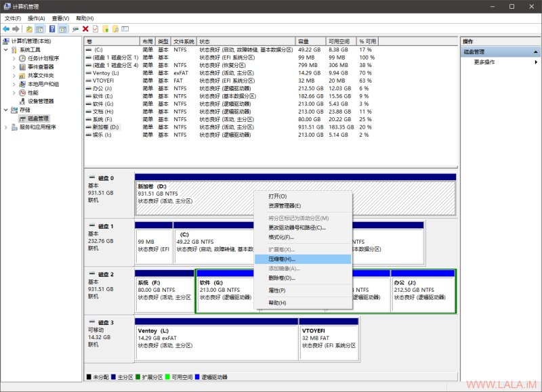Click the gray Forward arrow in toolbar
Viewport: 542px width, 392px height.
click(x=16, y=29)
